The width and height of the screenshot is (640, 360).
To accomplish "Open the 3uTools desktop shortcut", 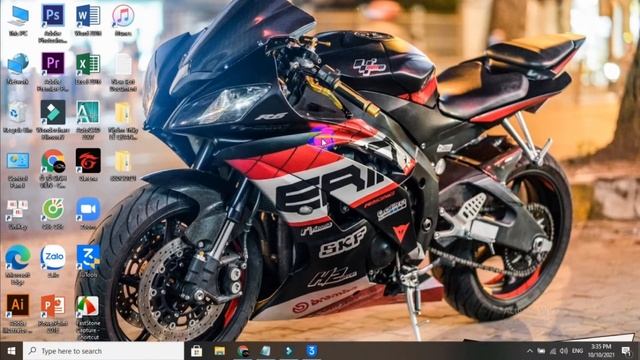I will [88, 261].
